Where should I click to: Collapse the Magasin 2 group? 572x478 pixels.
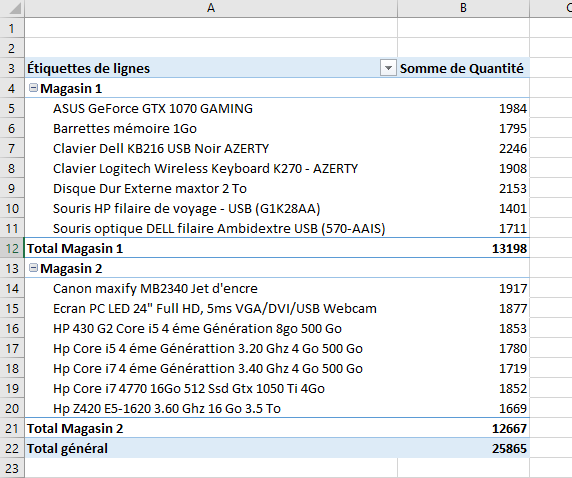(33, 268)
